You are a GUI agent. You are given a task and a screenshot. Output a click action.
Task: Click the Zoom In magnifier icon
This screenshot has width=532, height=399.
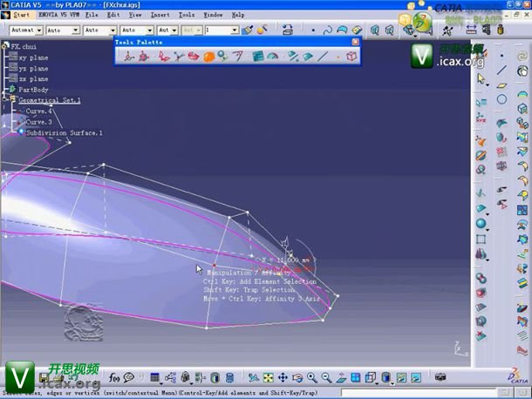point(312,378)
